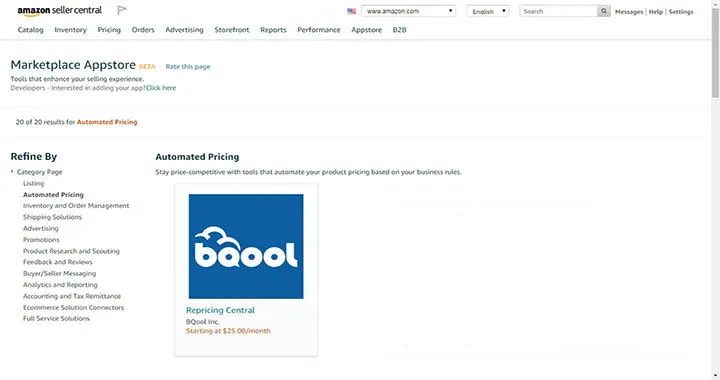Viewport: 720px width, 380px height.
Task: Open the Reports menu
Action: pyautogui.click(x=273, y=30)
